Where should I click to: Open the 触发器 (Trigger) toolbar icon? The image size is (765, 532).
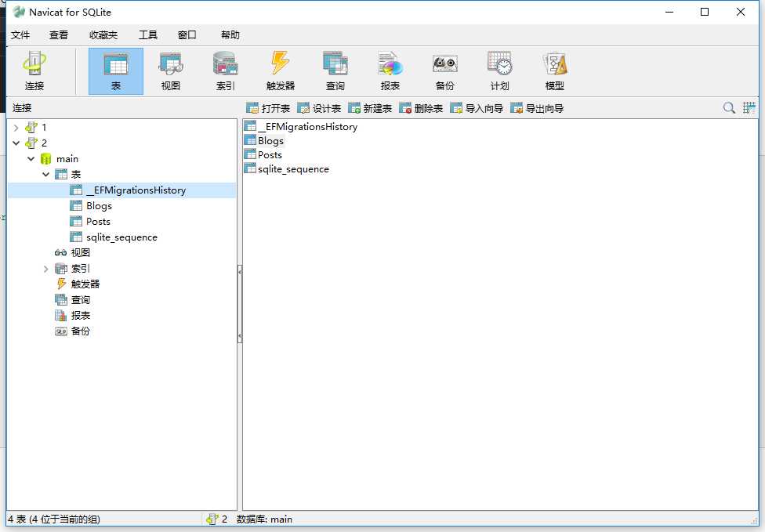click(x=281, y=71)
